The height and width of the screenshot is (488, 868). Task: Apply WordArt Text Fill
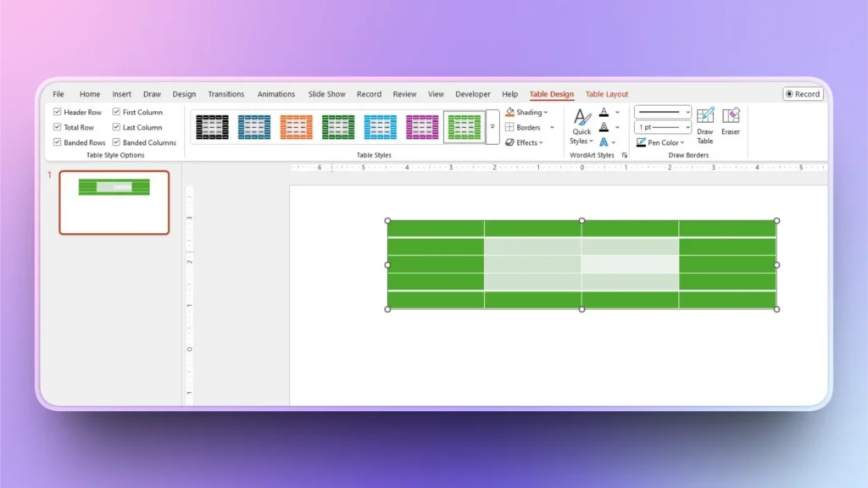coord(604,112)
